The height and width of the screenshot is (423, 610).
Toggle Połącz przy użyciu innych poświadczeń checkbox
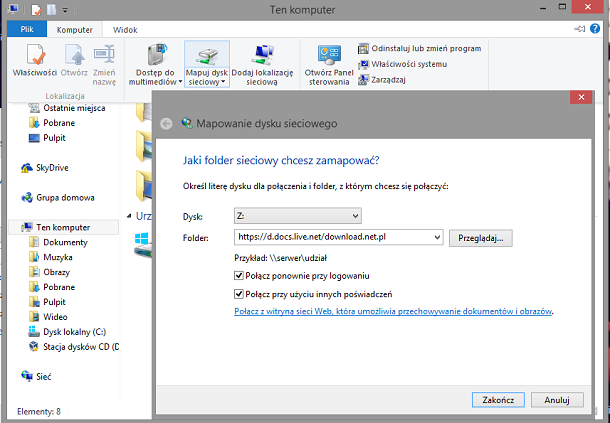pos(239,294)
